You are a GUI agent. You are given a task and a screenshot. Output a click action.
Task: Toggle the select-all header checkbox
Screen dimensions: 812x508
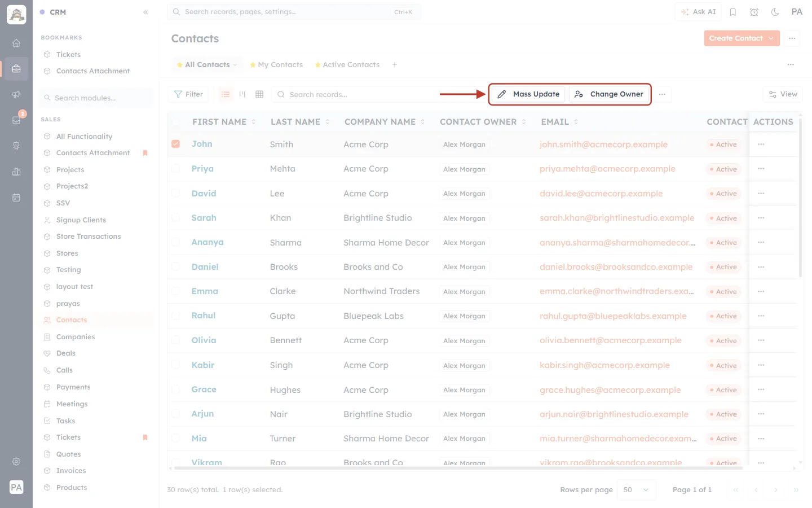(176, 122)
